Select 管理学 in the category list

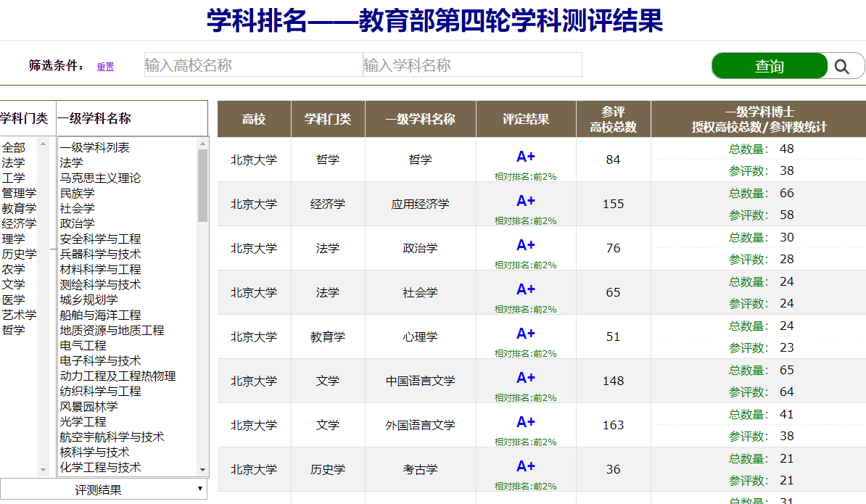click(19, 193)
